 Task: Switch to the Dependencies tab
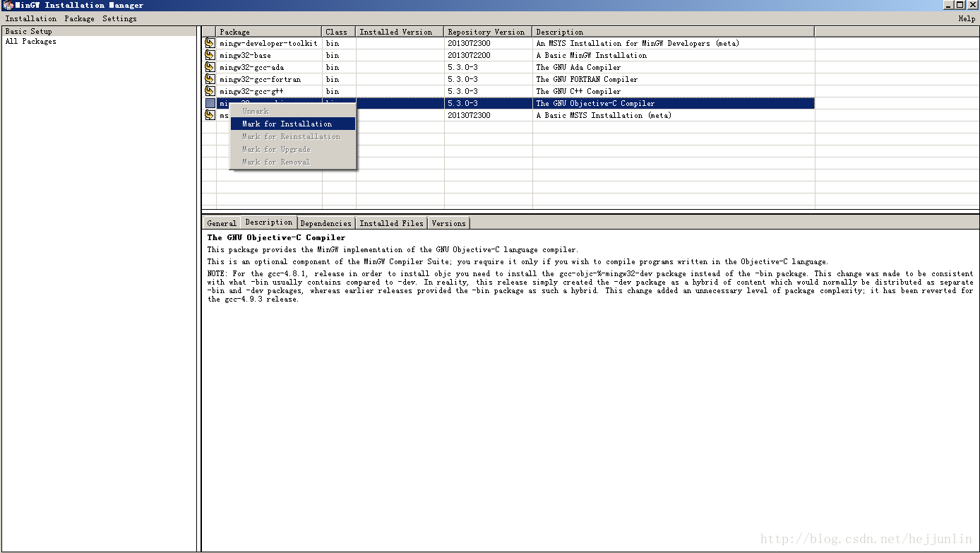[x=325, y=223]
